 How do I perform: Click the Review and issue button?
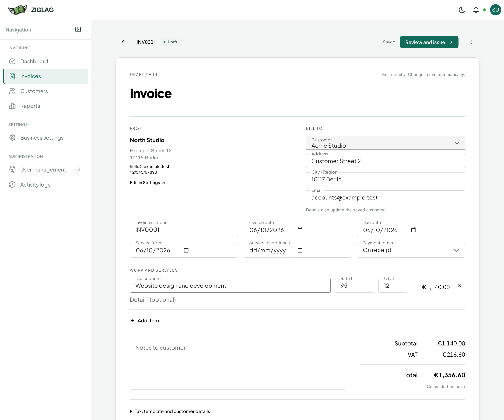(429, 42)
